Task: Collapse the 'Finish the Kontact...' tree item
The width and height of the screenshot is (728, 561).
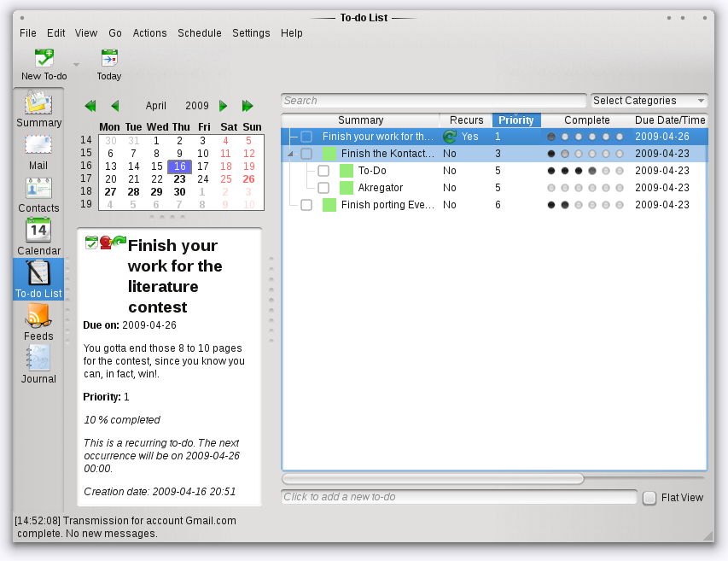Action: click(291, 154)
